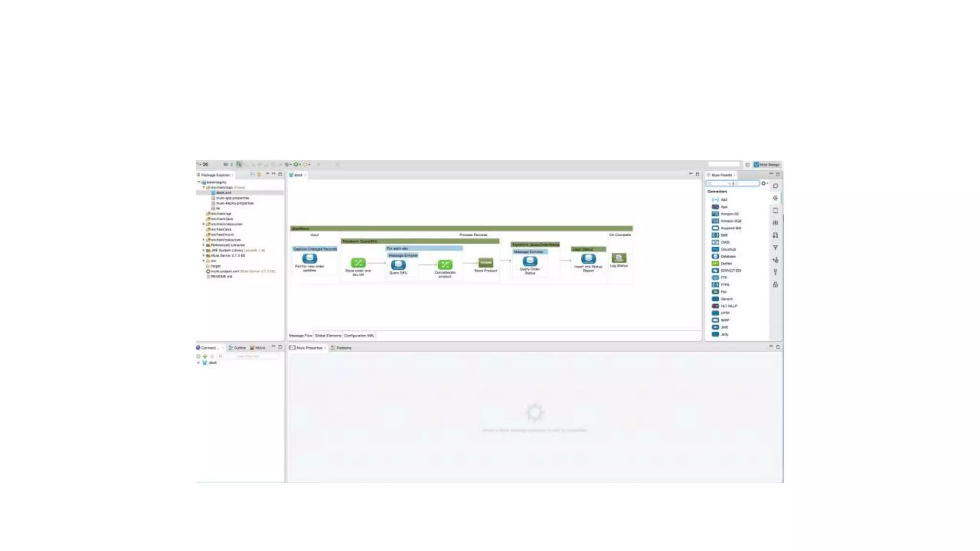The width and height of the screenshot is (980, 551).
Task: Pick the Database connector in the palette
Action: [727, 256]
